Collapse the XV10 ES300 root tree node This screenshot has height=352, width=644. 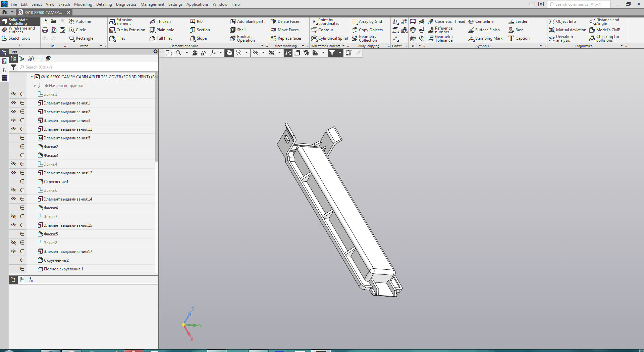(32, 77)
